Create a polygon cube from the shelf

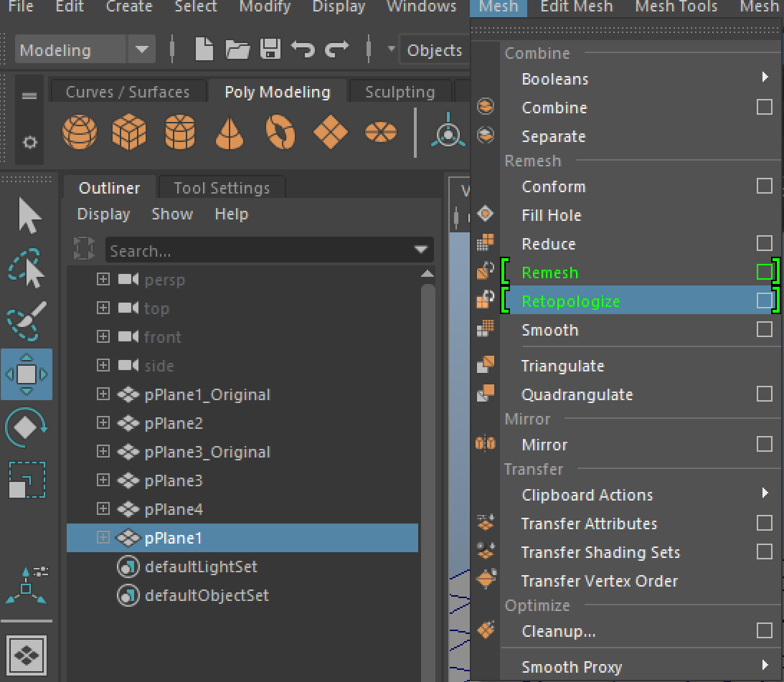coord(130,132)
